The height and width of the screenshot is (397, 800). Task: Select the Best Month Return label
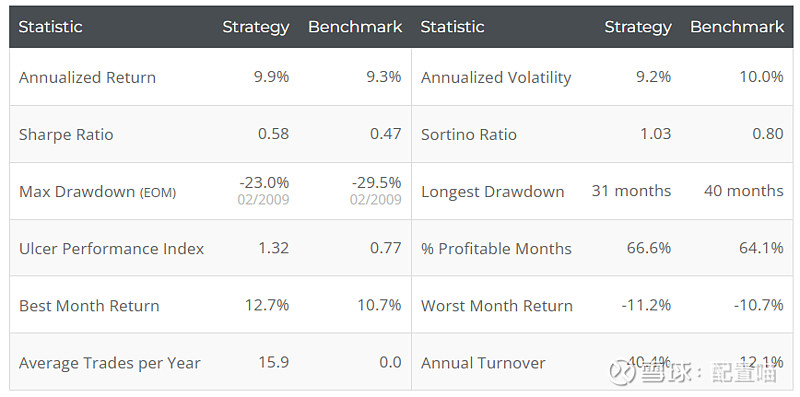pos(89,306)
